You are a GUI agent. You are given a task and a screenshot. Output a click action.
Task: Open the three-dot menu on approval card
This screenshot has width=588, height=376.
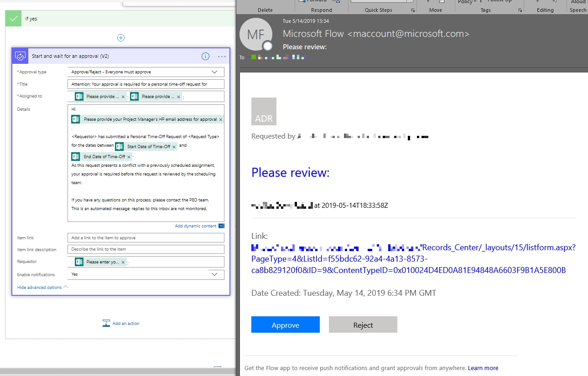tap(222, 56)
